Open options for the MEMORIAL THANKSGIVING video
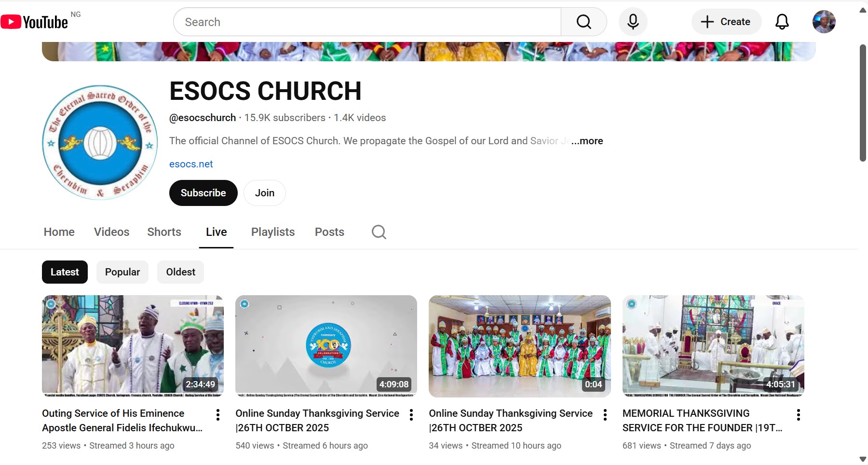868x465 pixels. [799, 414]
